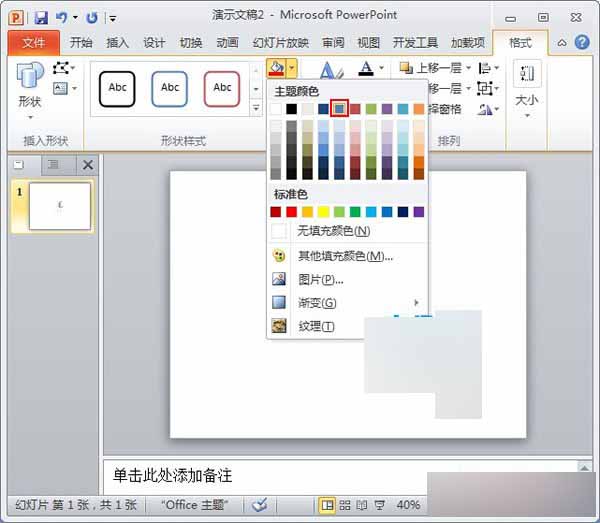Switch to Slide Sorter view icon
Viewport: 600px width, 523px height.
coord(344,505)
